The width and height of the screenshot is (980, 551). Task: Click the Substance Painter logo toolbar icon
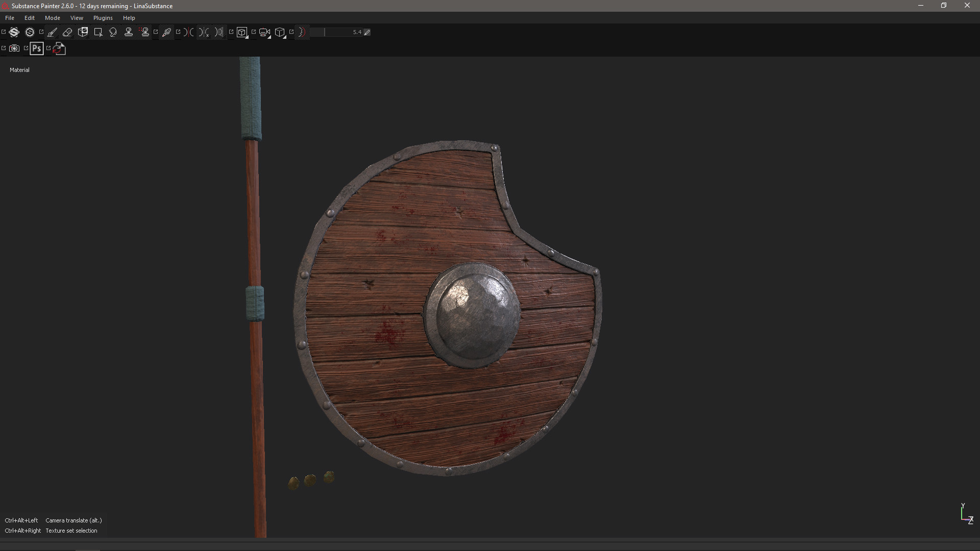click(x=14, y=32)
